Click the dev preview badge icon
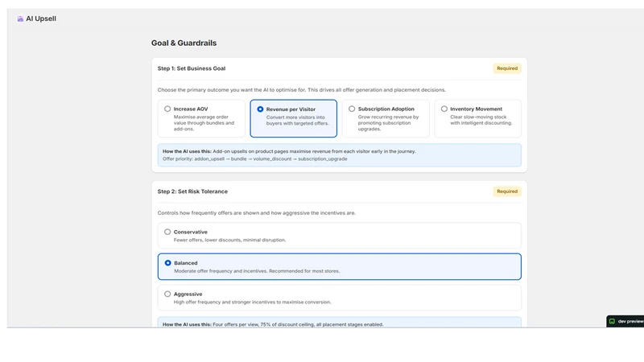 612,321
